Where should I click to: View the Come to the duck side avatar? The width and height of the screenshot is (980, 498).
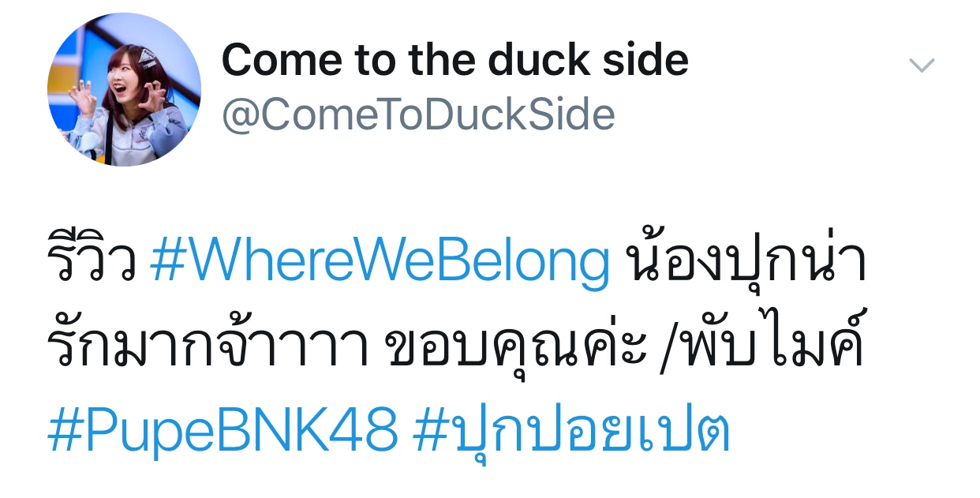tap(124, 89)
